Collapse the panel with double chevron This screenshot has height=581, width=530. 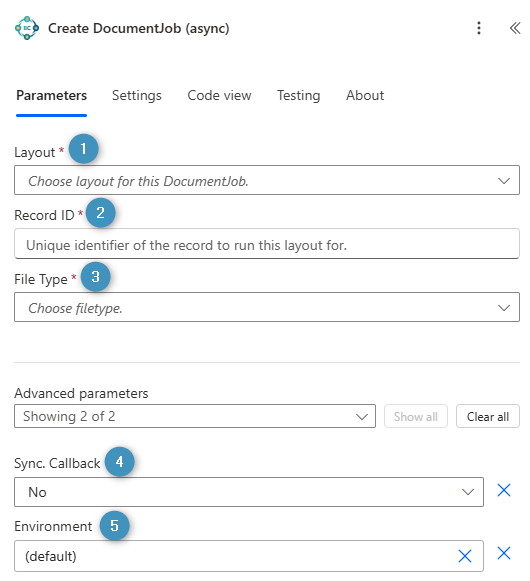pos(515,28)
